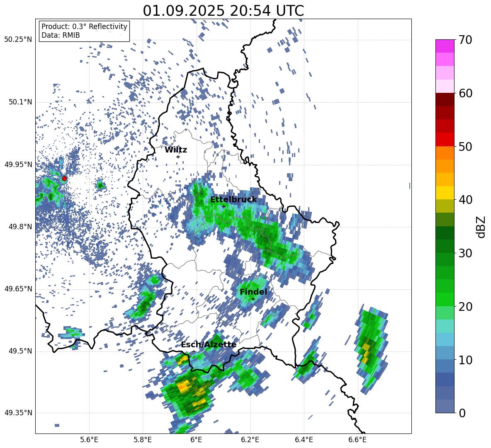Image resolution: width=491 pixels, height=448 pixels.
Task: Click the 49.65°N latitude label
Action: coord(18,289)
